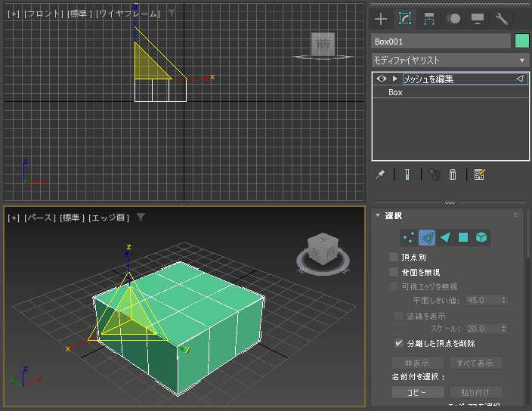Open the [ワイヤフレーム] viewport shading menu
Screen dimensions: 532x411
[x=128, y=14]
